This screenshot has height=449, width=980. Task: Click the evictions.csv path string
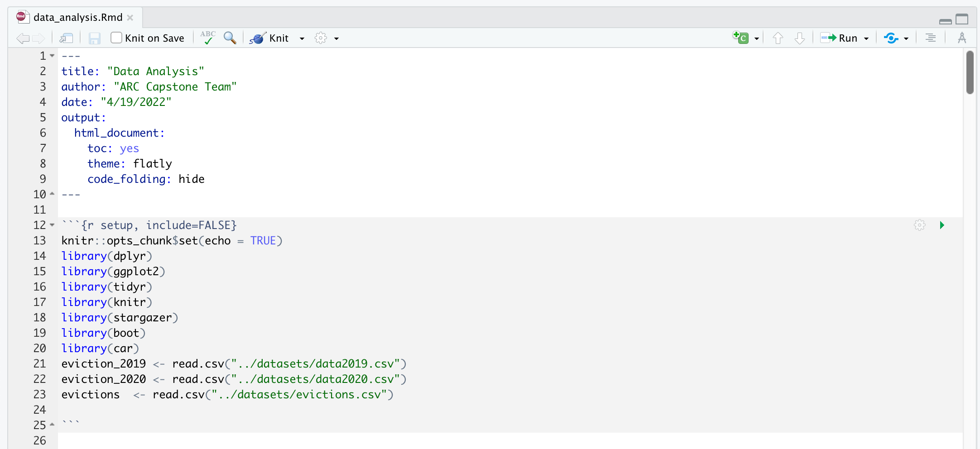point(299,395)
